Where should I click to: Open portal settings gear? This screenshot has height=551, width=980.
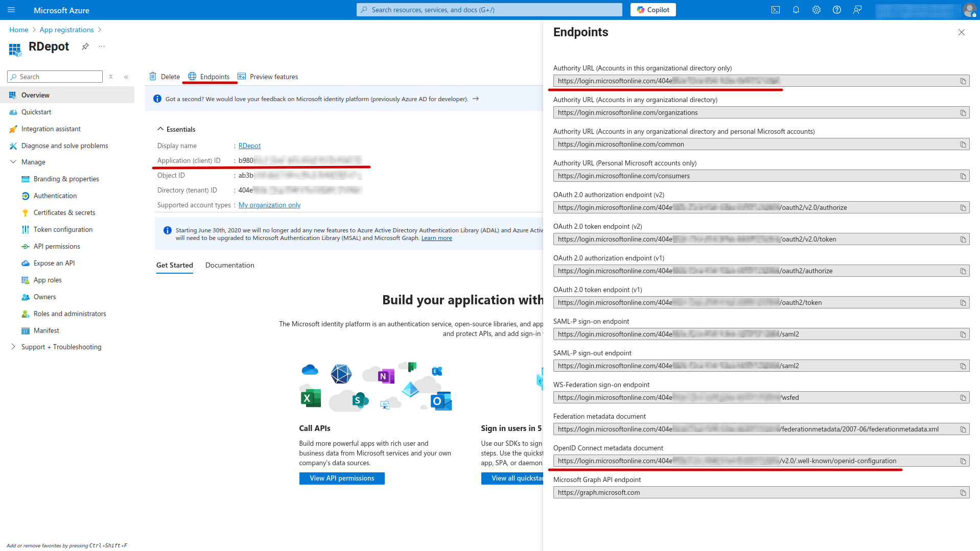[816, 10]
